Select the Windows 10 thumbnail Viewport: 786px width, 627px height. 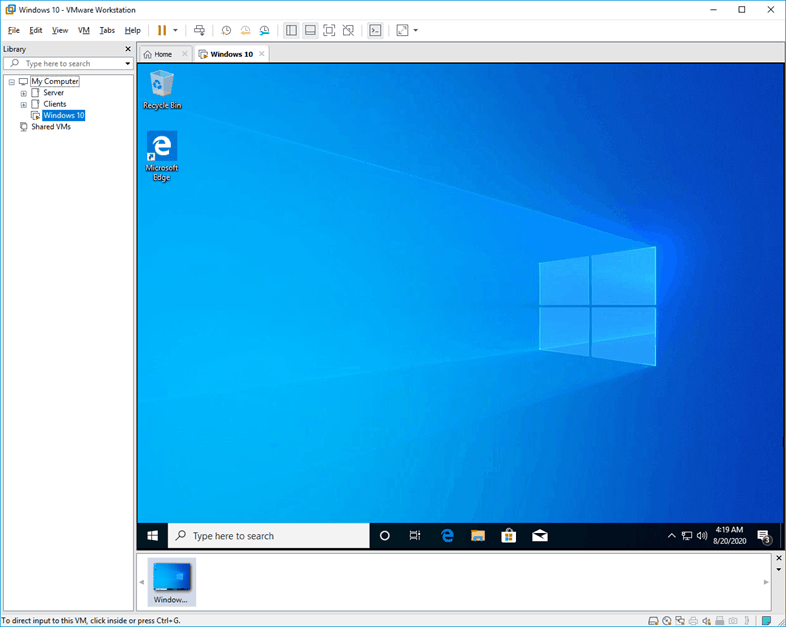tap(171, 582)
